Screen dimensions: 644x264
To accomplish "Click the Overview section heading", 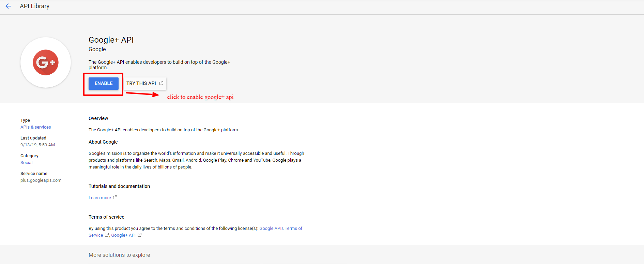I will click(x=98, y=118).
